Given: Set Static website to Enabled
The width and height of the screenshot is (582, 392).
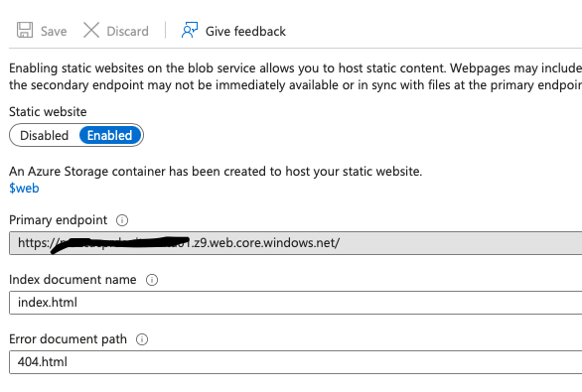Looking at the screenshot, I should point(110,135).
